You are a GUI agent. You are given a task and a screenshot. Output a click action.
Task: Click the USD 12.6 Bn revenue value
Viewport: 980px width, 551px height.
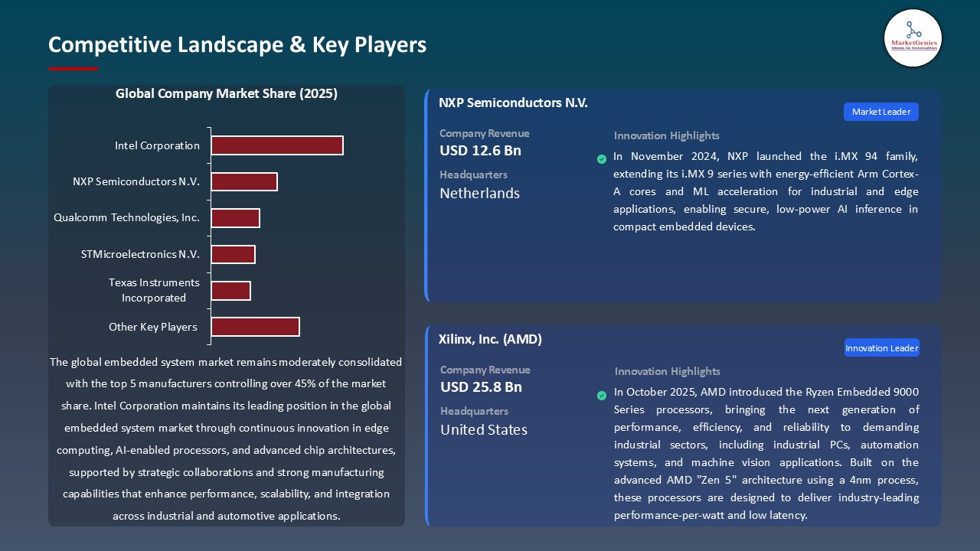[x=480, y=151]
